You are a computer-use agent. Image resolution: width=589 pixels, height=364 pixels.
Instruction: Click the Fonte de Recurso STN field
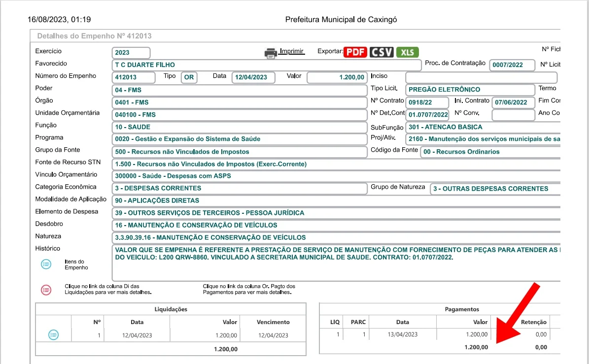click(336, 165)
